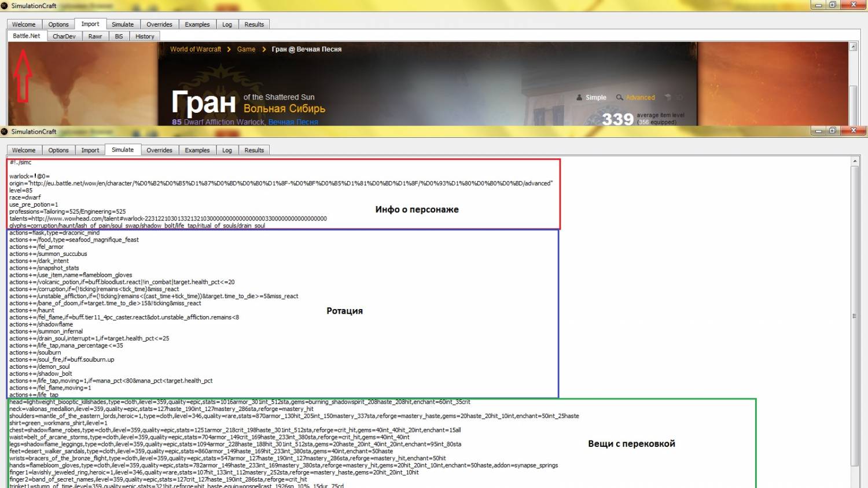Click the actions=flask,type=draconic_mind line
This screenshot has width=868, height=488.
coord(54,233)
